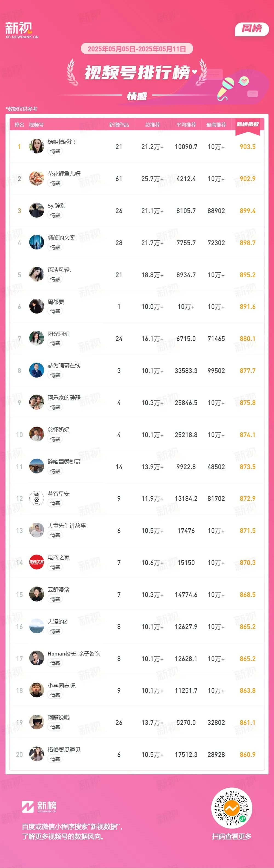This screenshot has width=274, height=868.
Task: Click the avatar of 格格感恩遇见
Action: click(37, 754)
